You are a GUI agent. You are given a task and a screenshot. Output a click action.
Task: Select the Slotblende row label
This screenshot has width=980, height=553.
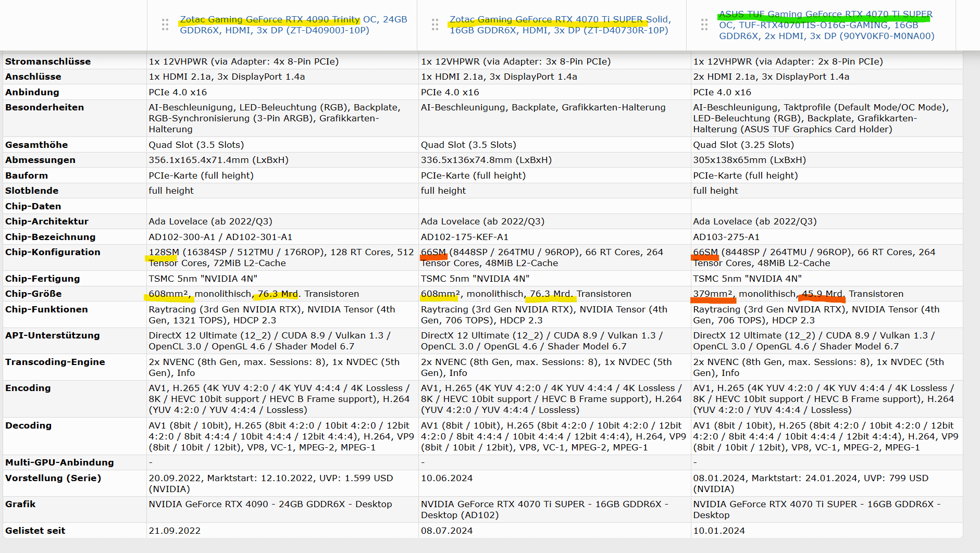pyautogui.click(x=32, y=191)
